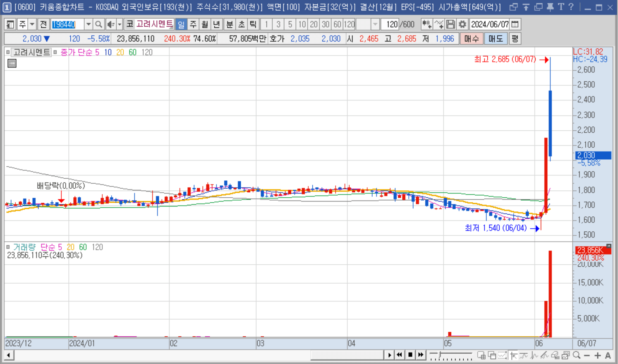The image size is (618, 364).
Task: Switch to 주 (weekly) chart period
Action: coord(193,24)
